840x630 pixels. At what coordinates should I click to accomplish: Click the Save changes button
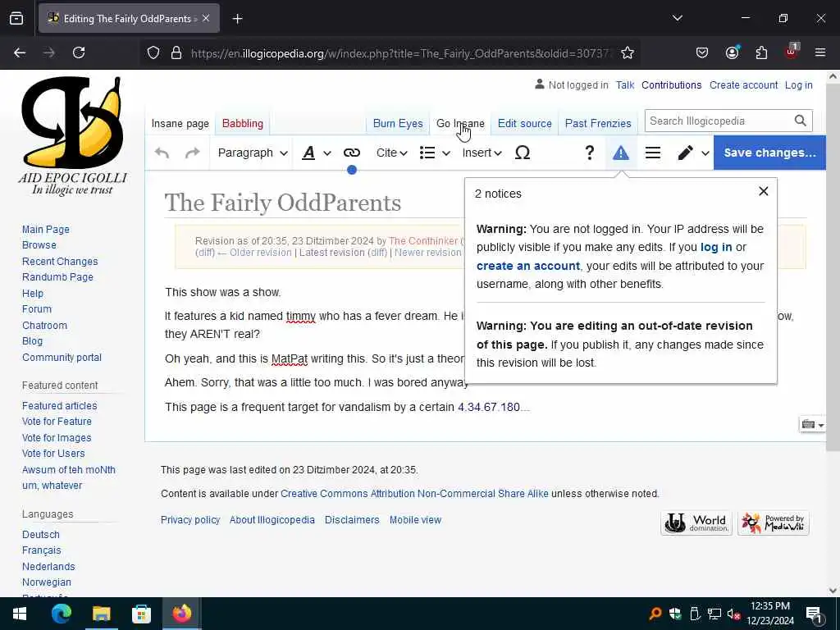pos(769,153)
